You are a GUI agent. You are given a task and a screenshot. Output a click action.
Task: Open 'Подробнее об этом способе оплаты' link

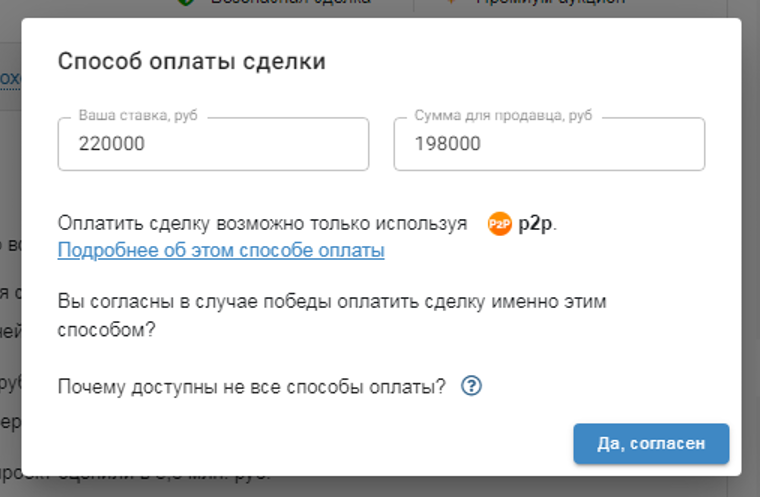[x=221, y=251]
